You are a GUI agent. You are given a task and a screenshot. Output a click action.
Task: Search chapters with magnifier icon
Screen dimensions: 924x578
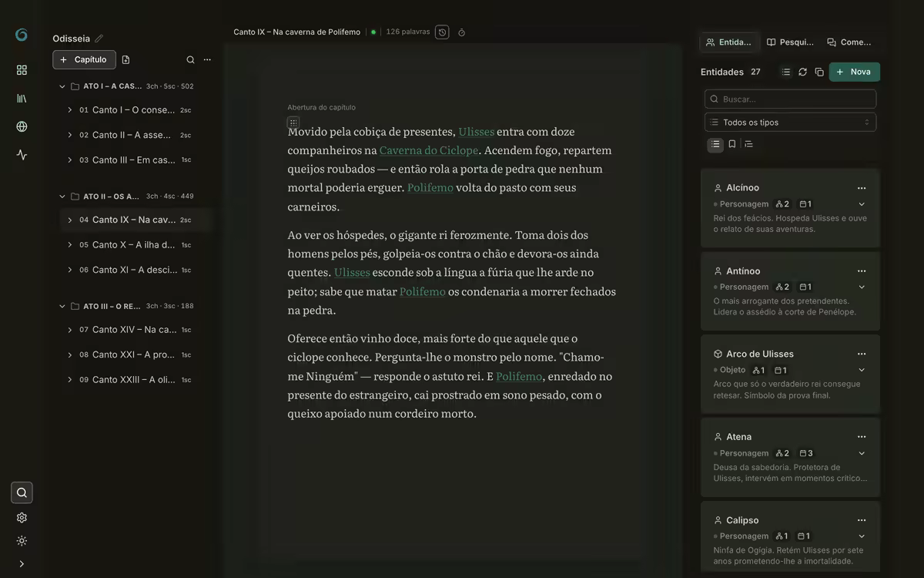click(190, 59)
